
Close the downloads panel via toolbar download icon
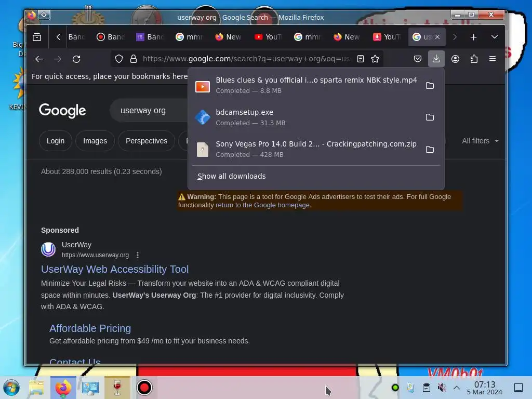[x=436, y=59]
